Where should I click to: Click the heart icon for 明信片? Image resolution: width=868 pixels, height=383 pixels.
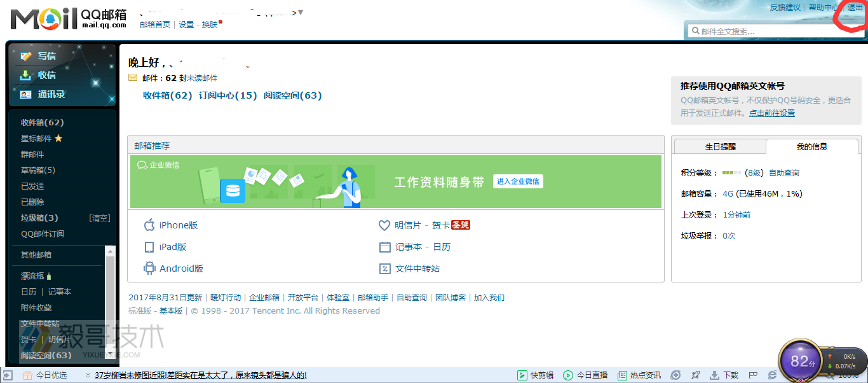[384, 225]
